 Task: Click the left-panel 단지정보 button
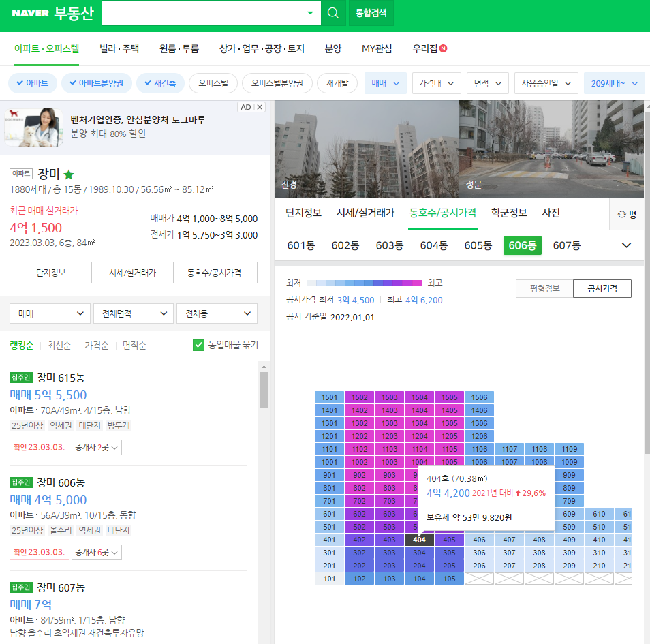point(50,273)
